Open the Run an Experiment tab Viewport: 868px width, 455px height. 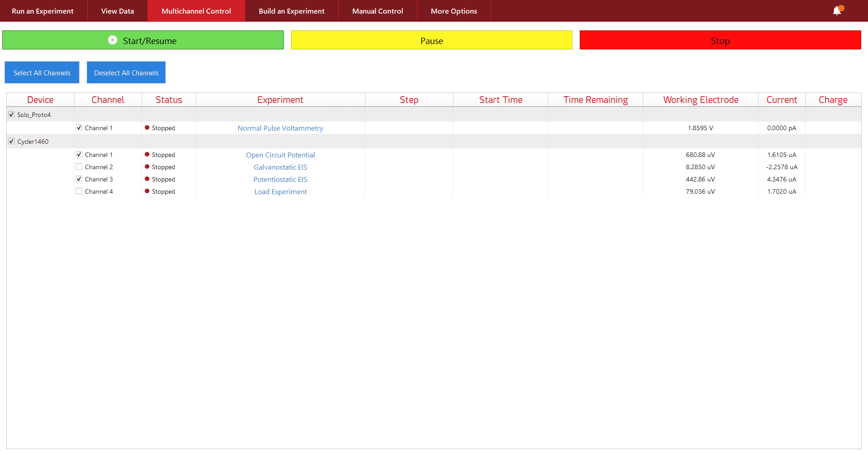click(43, 11)
